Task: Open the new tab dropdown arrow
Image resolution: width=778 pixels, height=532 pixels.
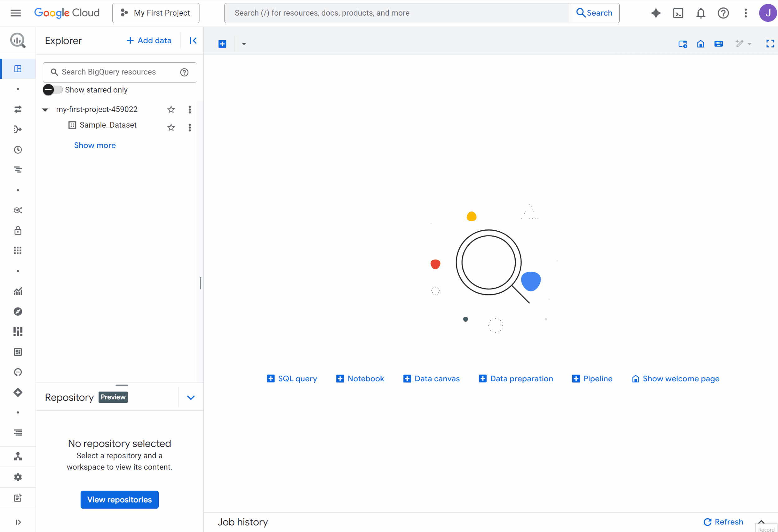Action: tap(244, 44)
